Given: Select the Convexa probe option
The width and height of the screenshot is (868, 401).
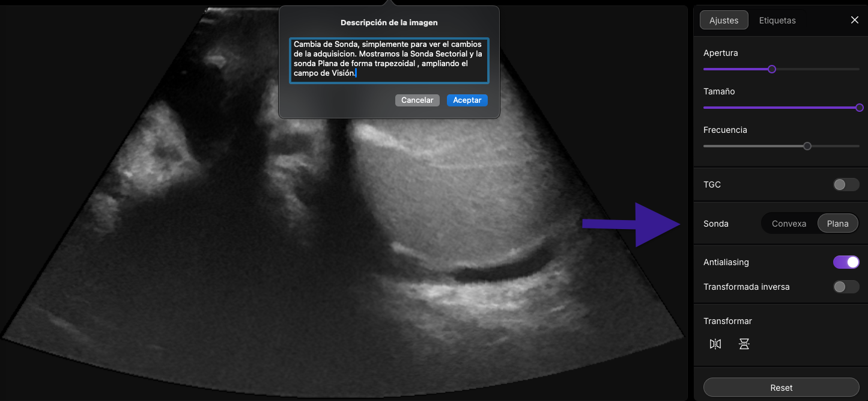Looking at the screenshot, I should pyautogui.click(x=789, y=224).
